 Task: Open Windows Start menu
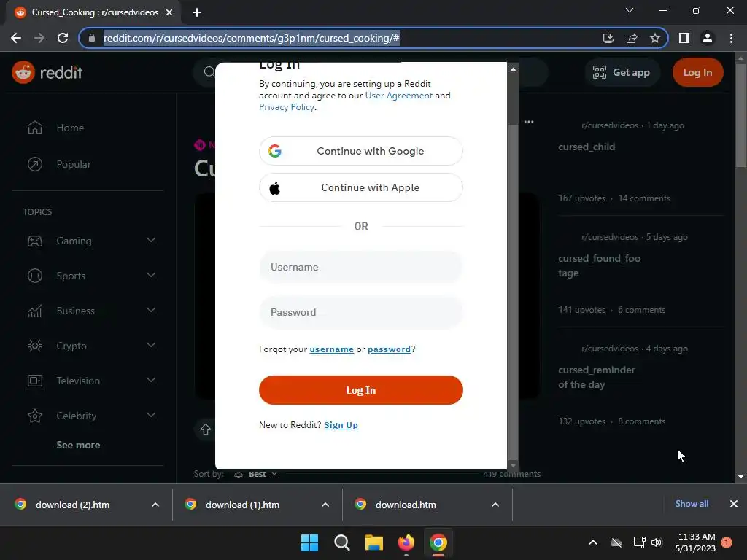pyautogui.click(x=309, y=542)
